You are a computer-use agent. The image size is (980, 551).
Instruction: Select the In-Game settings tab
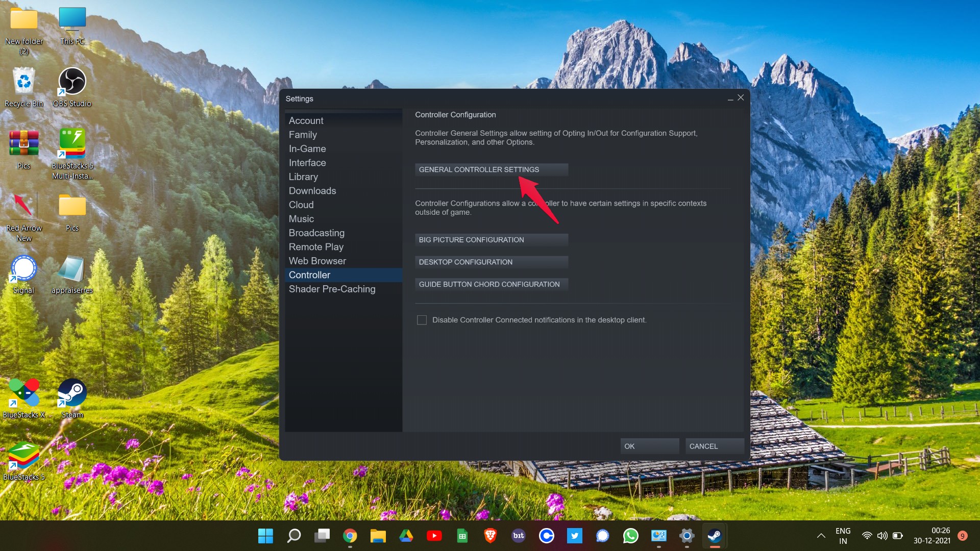pos(308,148)
